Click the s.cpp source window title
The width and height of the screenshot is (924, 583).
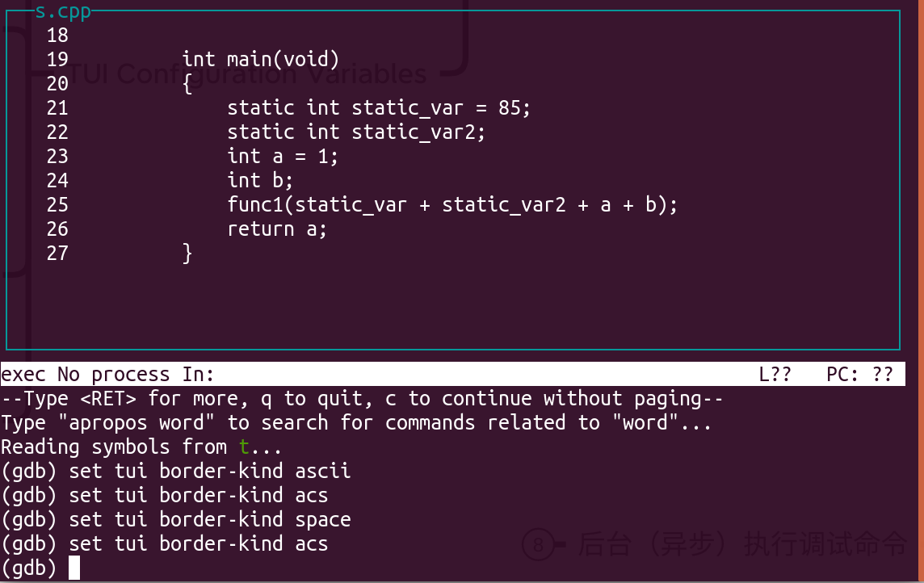[x=63, y=12]
